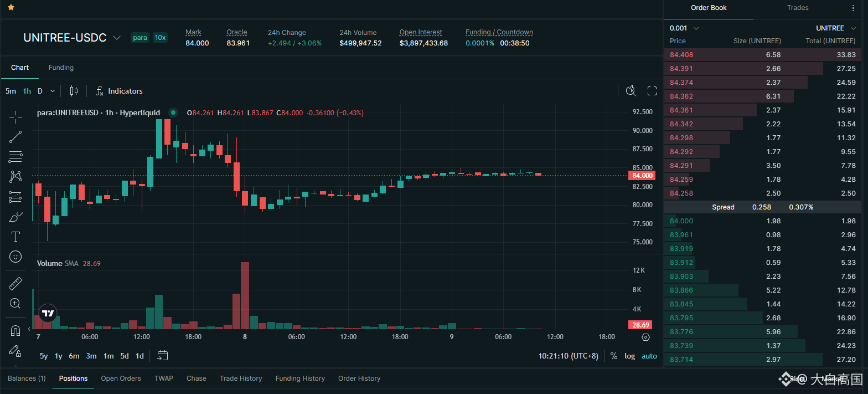
Task: Open the Order History tab
Action: (359, 378)
